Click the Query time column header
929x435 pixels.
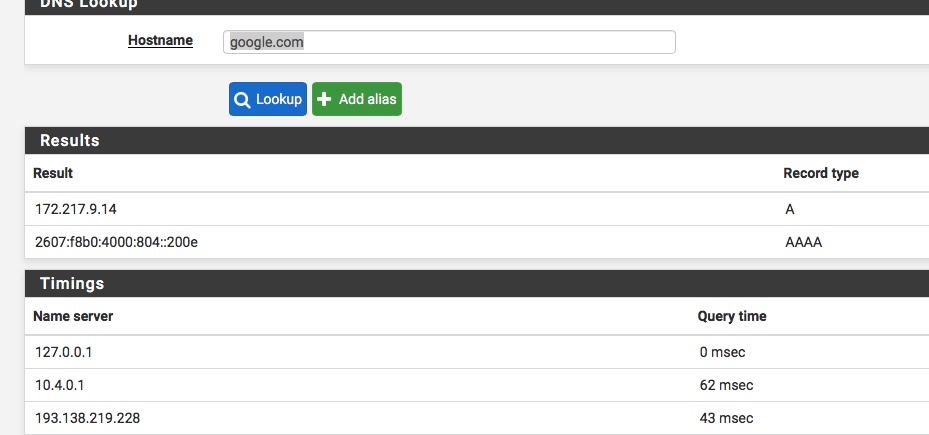tap(732, 316)
